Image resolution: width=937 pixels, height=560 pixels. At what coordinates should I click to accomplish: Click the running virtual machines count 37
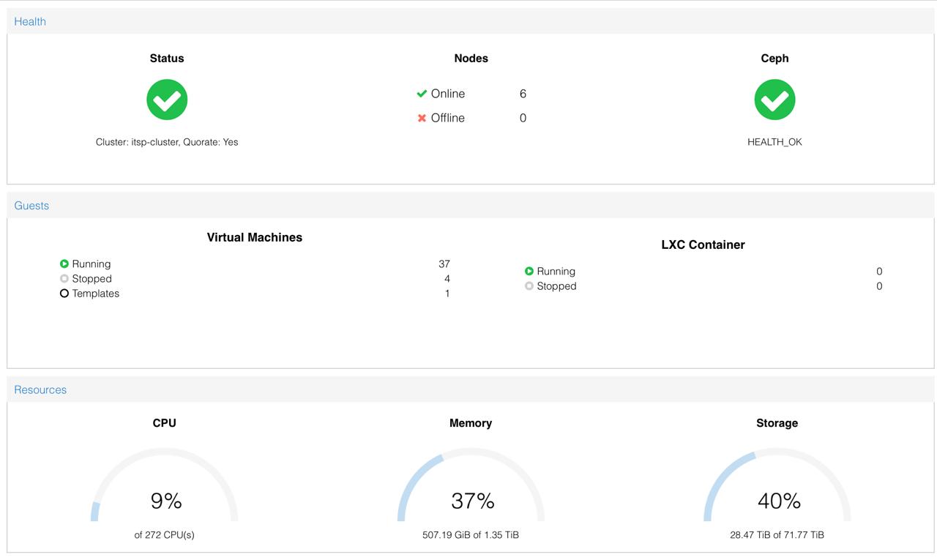click(x=444, y=264)
